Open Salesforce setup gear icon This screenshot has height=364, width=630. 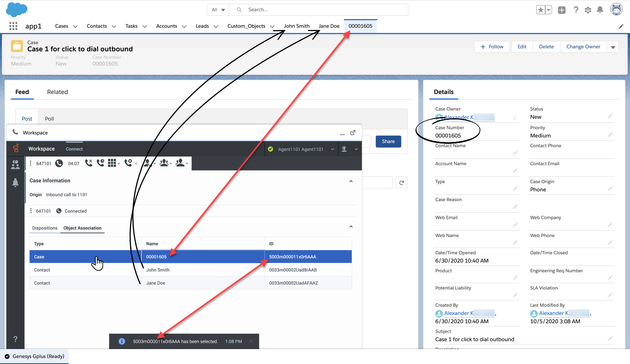[588, 10]
